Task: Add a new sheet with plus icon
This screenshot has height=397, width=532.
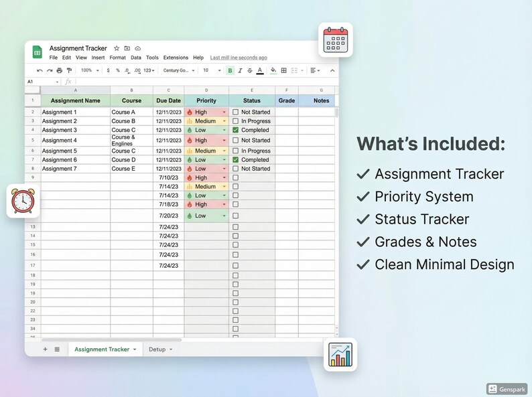Action: [45, 349]
